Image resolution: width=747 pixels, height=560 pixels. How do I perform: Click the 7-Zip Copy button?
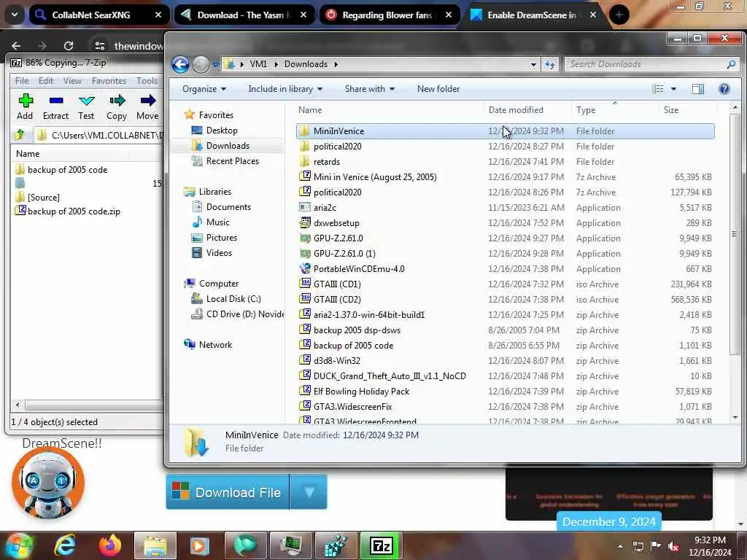pyautogui.click(x=117, y=106)
